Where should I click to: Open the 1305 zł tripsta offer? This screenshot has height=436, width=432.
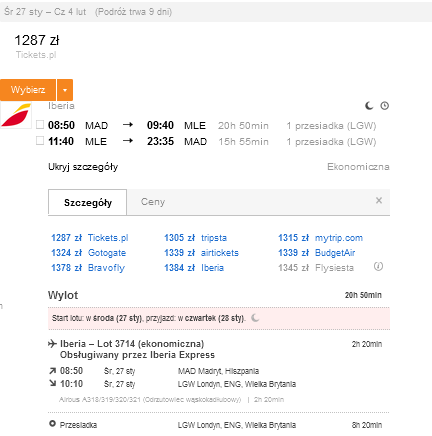pyautogui.click(x=195, y=238)
